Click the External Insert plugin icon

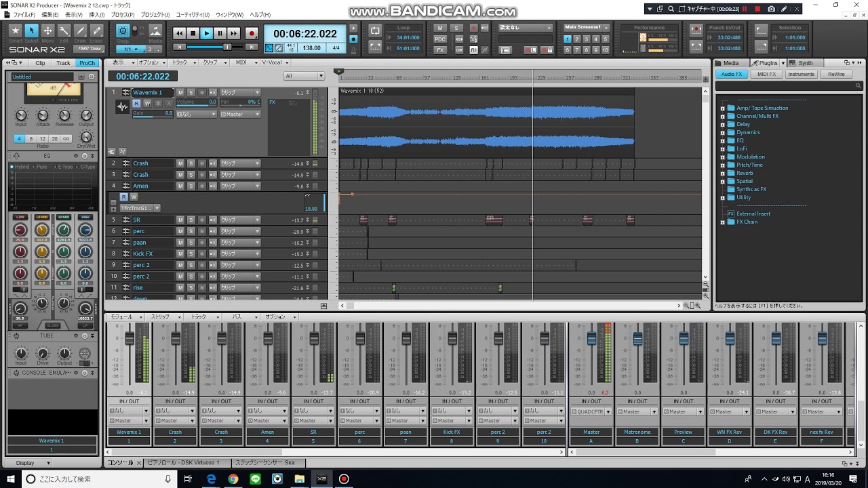[731, 213]
